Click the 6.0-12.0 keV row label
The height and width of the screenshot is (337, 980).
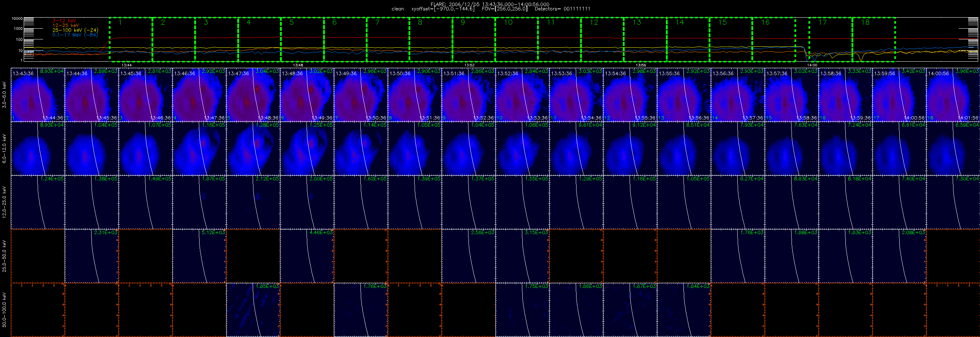click(5, 148)
